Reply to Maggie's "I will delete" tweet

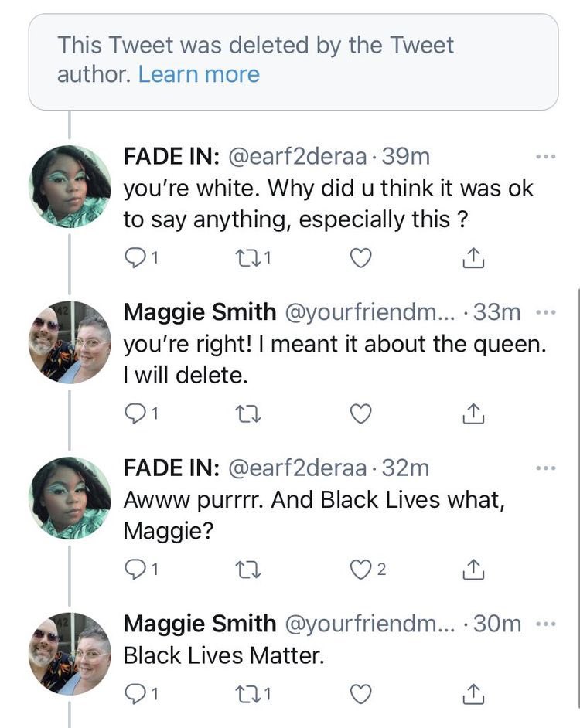pos(135,415)
